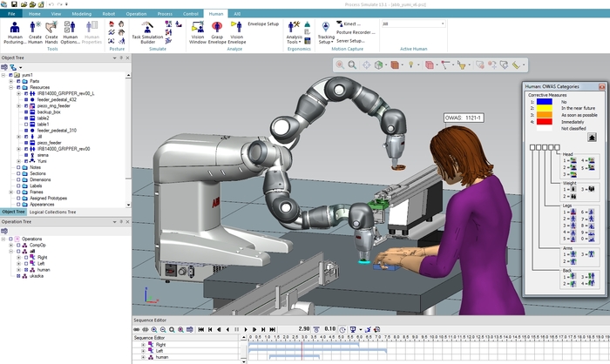Click the zoom to selection icon in viewer toolbar
This screenshot has height=364, width=610.
[x=340, y=65]
